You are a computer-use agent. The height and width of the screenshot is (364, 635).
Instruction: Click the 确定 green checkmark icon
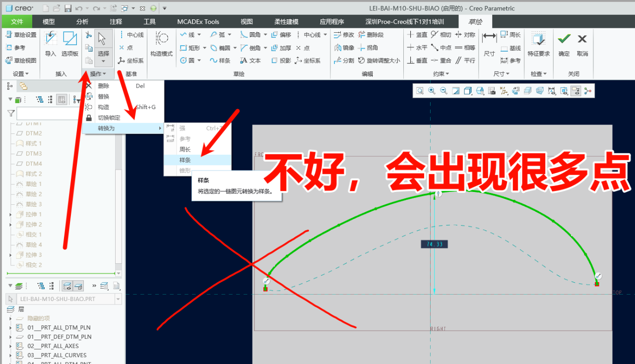564,40
